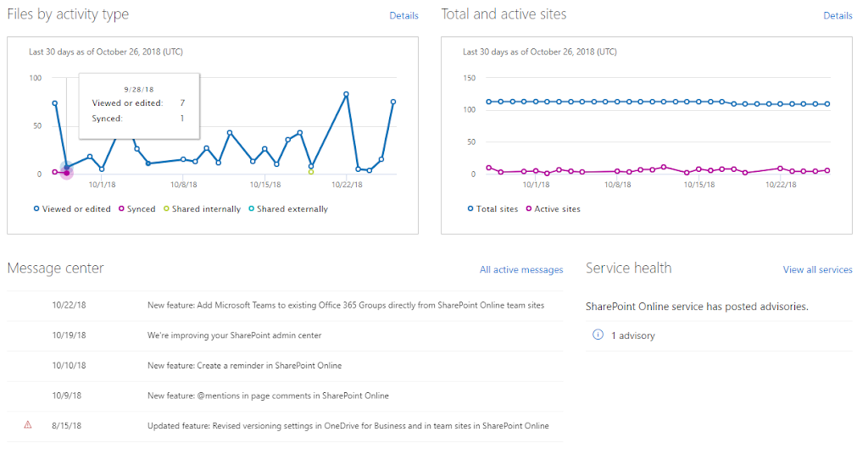The width and height of the screenshot is (868, 454).
Task: Open message about @mentions in page comments
Action: [x=268, y=396]
